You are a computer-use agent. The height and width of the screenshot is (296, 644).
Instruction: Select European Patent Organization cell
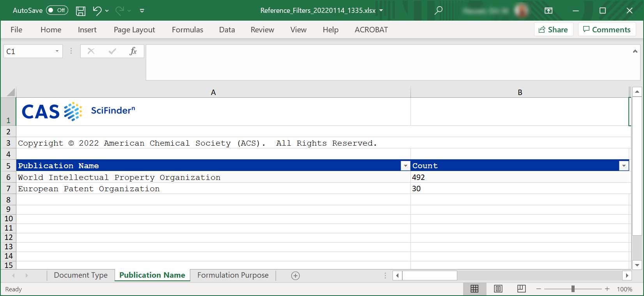213,189
